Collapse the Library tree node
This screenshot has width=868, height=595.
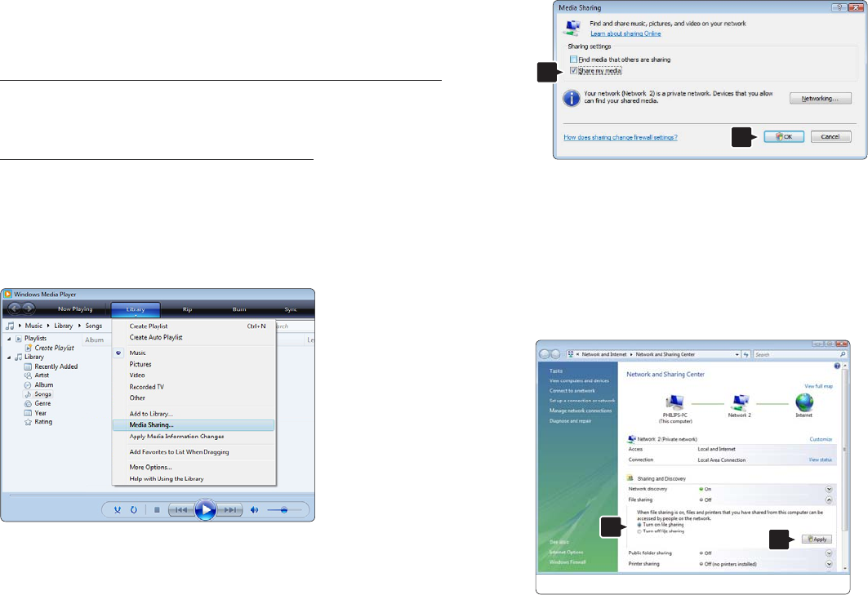(9, 357)
